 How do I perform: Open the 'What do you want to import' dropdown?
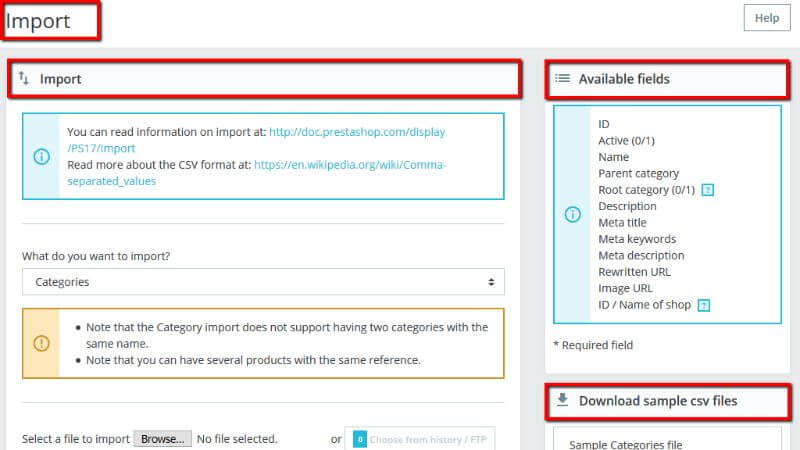point(263,282)
